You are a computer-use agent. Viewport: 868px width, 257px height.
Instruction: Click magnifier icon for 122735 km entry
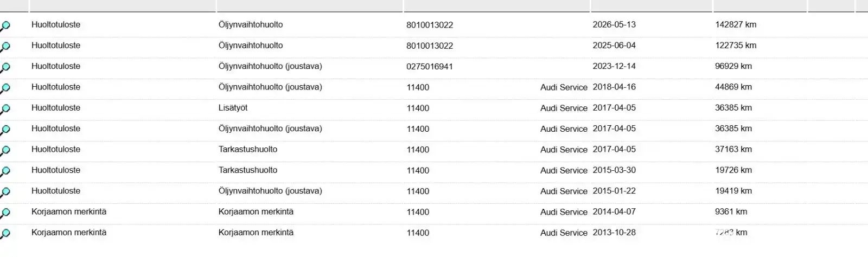tap(5, 47)
